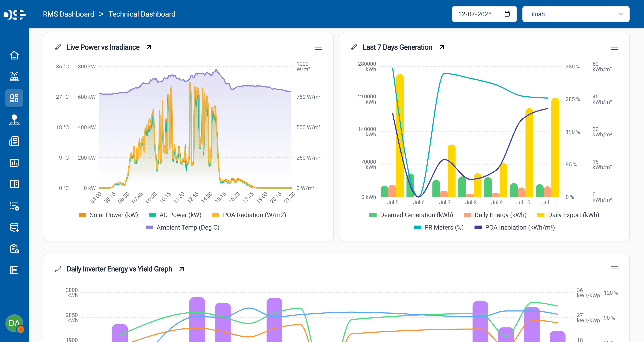This screenshot has width=644, height=342.
Task: Click the DA user avatar
Action: [x=14, y=323]
